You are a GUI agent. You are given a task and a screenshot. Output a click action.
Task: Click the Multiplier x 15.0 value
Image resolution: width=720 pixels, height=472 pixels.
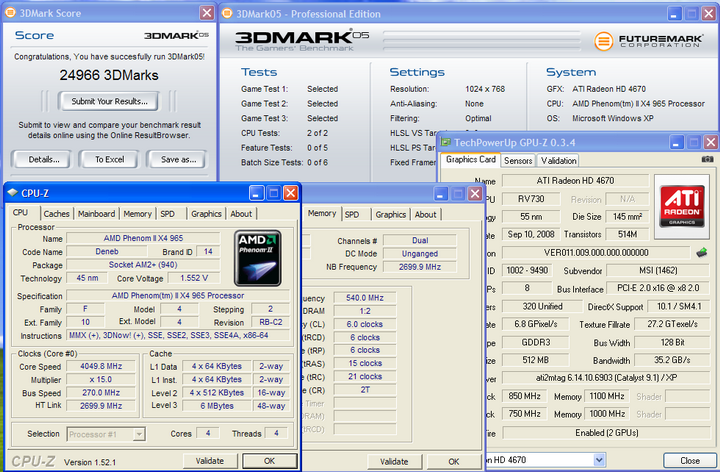(x=101, y=379)
